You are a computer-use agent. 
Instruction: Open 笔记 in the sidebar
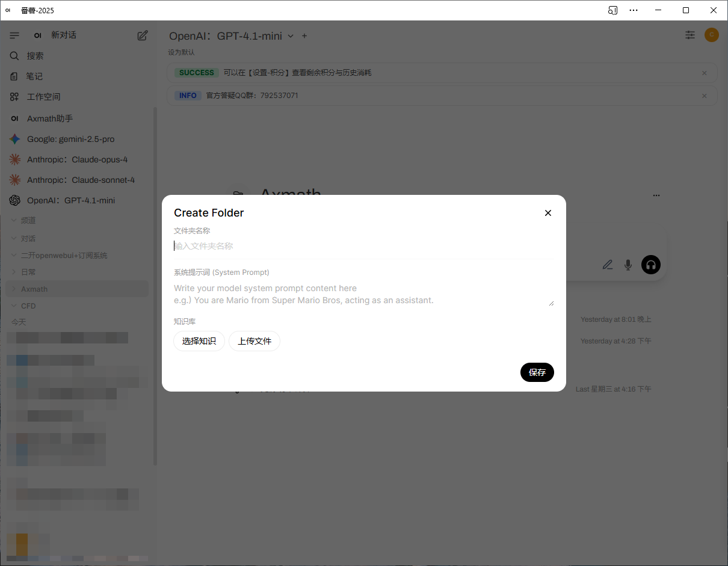(x=34, y=76)
